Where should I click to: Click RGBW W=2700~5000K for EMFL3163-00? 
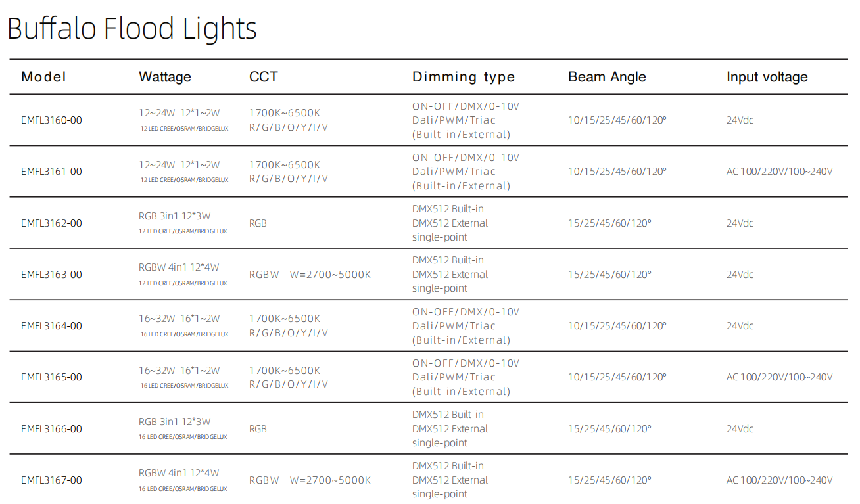310,275
